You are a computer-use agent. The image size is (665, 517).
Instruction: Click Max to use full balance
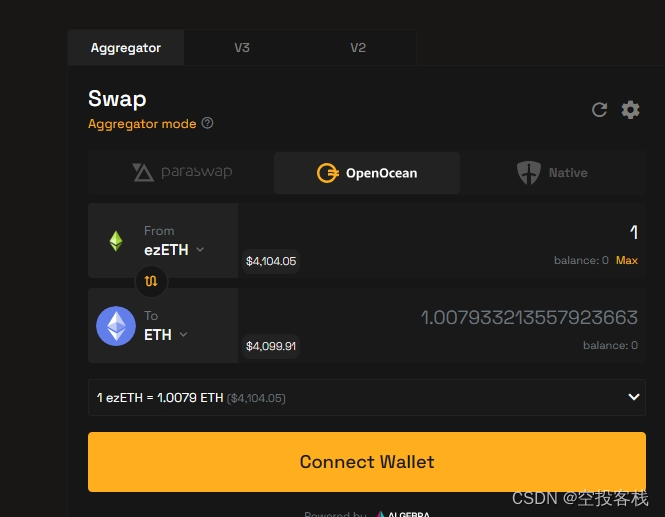[626, 260]
